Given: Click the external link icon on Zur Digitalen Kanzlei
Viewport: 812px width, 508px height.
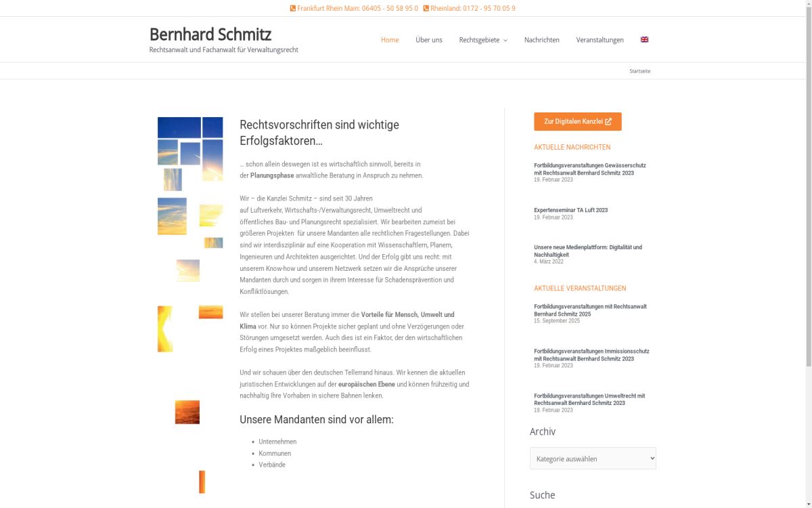Looking at the screenshot, I should coord(608,121).
